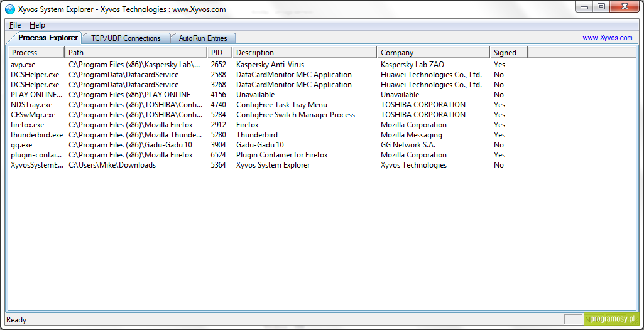The width and height of the screenshot is (644, 330).
Task: Click the ConfigFree Task Tray Menu description
Action: [281, 105]
